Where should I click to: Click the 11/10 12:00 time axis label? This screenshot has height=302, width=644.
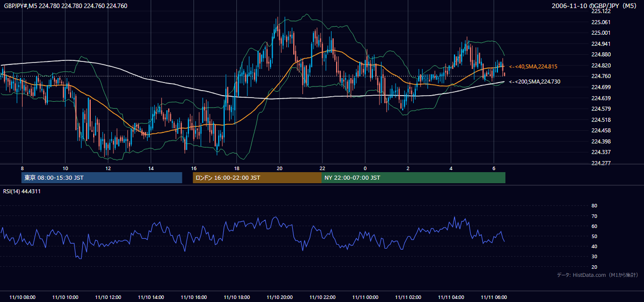click(x=108, y=297)
